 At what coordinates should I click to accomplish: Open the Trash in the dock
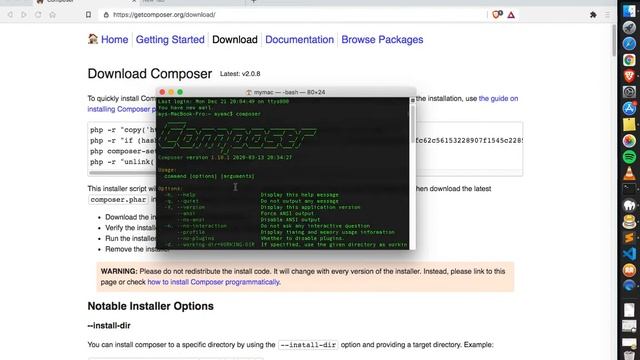(x=629, y=356)
